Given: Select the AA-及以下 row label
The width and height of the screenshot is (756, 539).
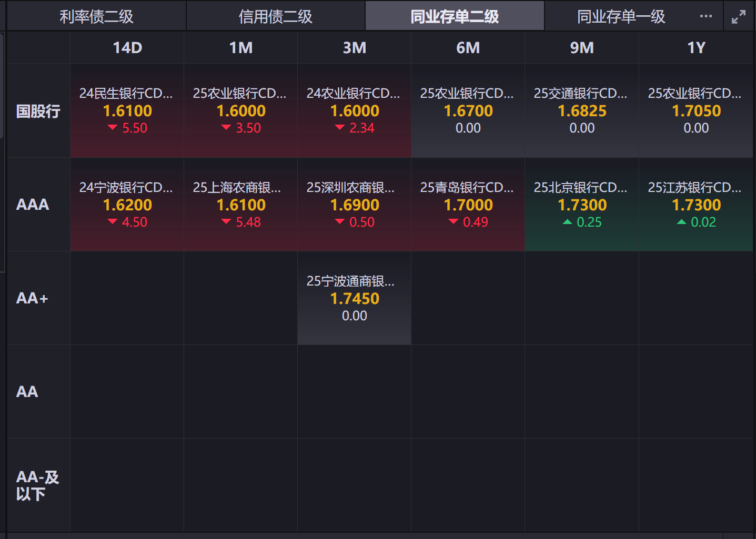Looking at the screenshot, I should click(x=37, y=485).
